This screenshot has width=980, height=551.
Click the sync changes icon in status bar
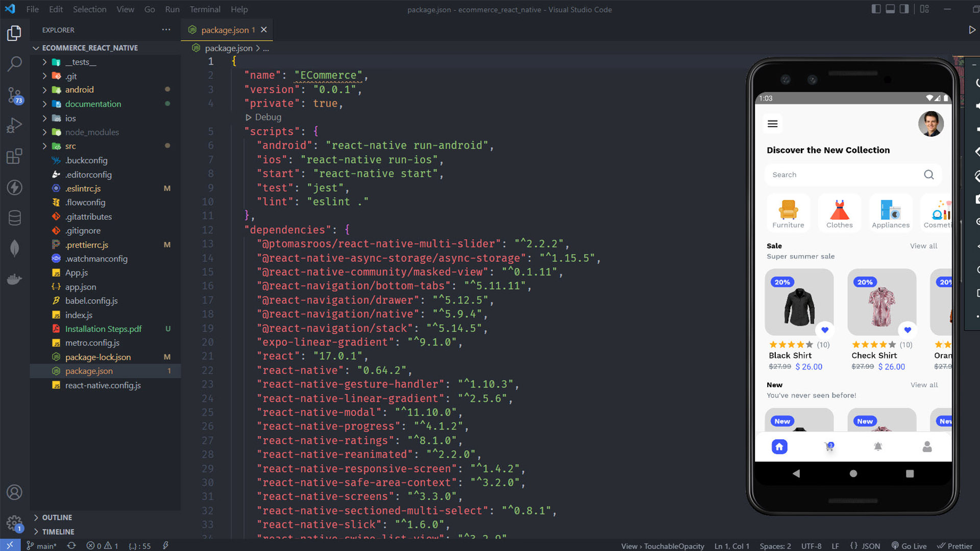71,545
